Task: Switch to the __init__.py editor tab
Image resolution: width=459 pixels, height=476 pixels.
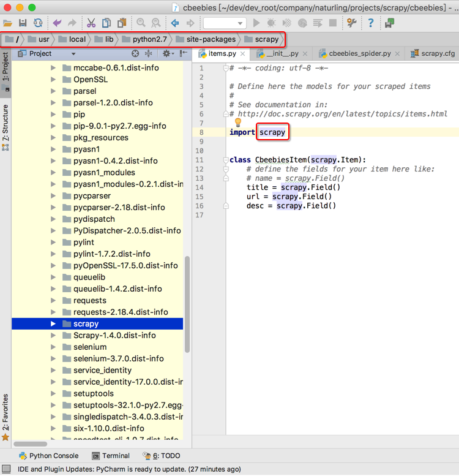Action: (x=282, y=54)
